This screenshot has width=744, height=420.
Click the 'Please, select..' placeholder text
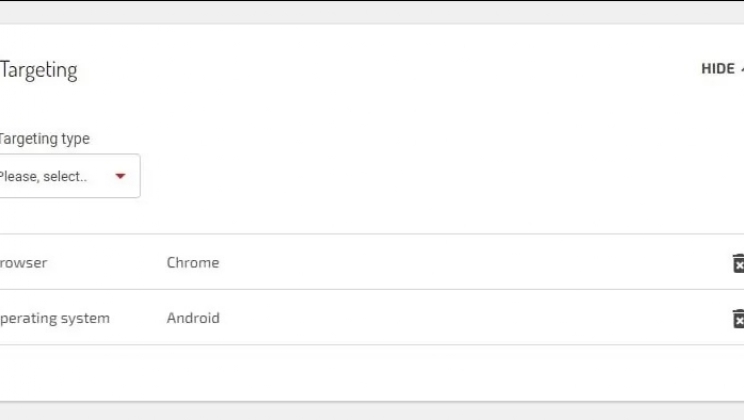click(44, 177)
